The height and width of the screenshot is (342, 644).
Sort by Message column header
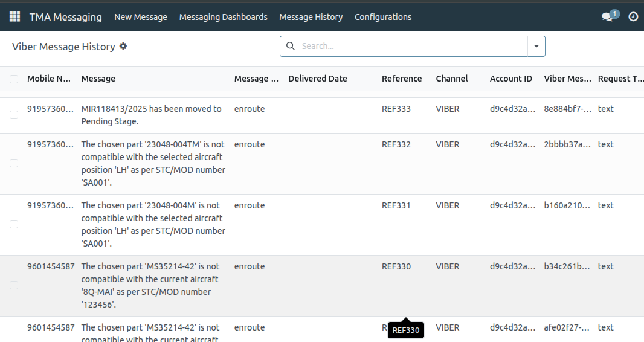(98, 79)
